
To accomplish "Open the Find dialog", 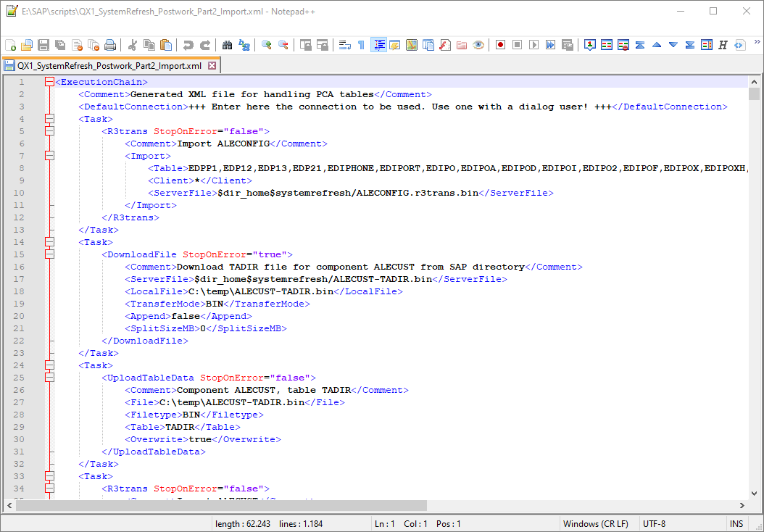I will pos(228,44).
